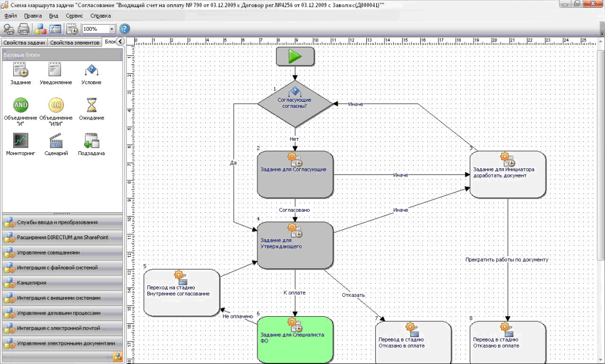The width and height of the screenshot is (605, 364).
Task: Click the green Start block on canvas
Action: (x=295, y=56)
